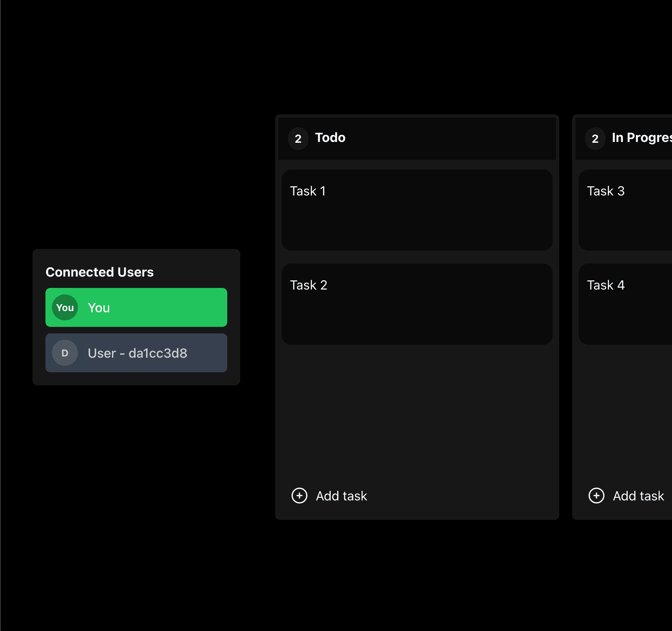Click the "2" badge on the In Progress column

(595, 138)
